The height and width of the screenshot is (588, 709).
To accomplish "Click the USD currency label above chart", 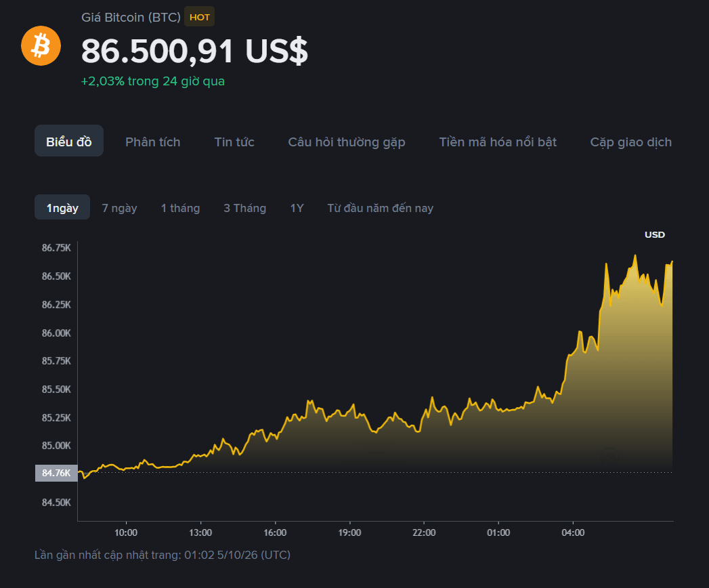I will pyautogui.click(x=655, y=234).
